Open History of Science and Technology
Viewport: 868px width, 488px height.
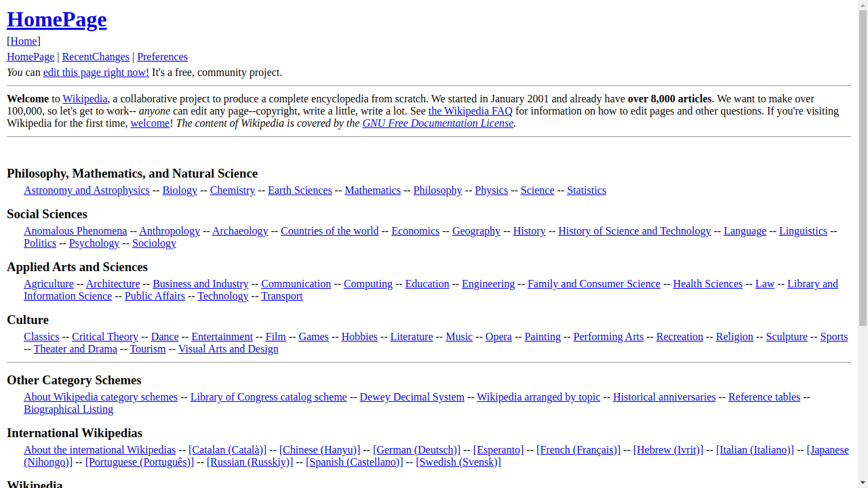click(x=633, y=230)
